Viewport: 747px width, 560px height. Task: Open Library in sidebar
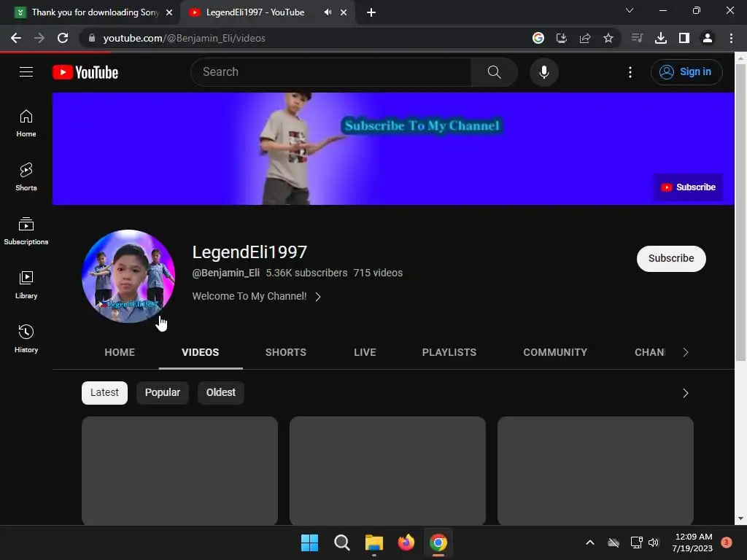(x=26, y=285)
